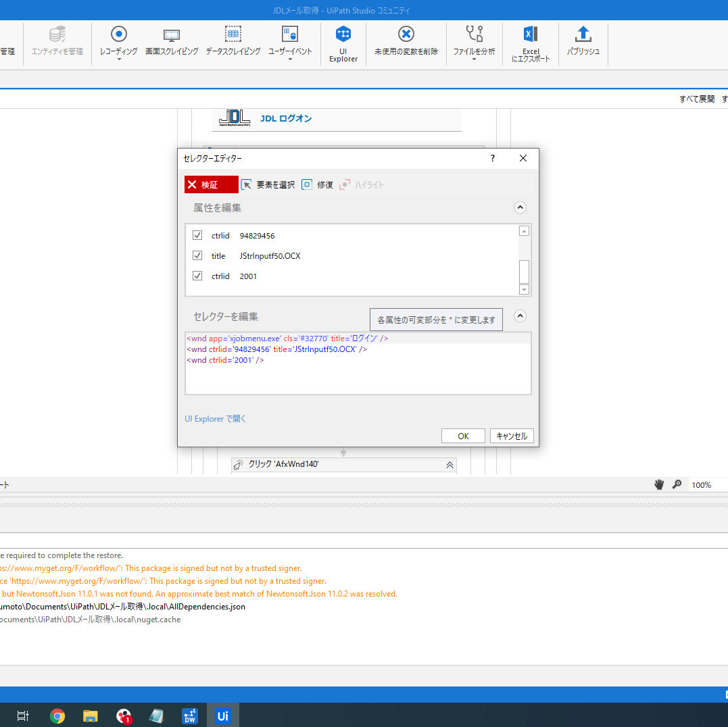
Task: Toggle pan mode hand icon
Action: [x=659, y=485]
